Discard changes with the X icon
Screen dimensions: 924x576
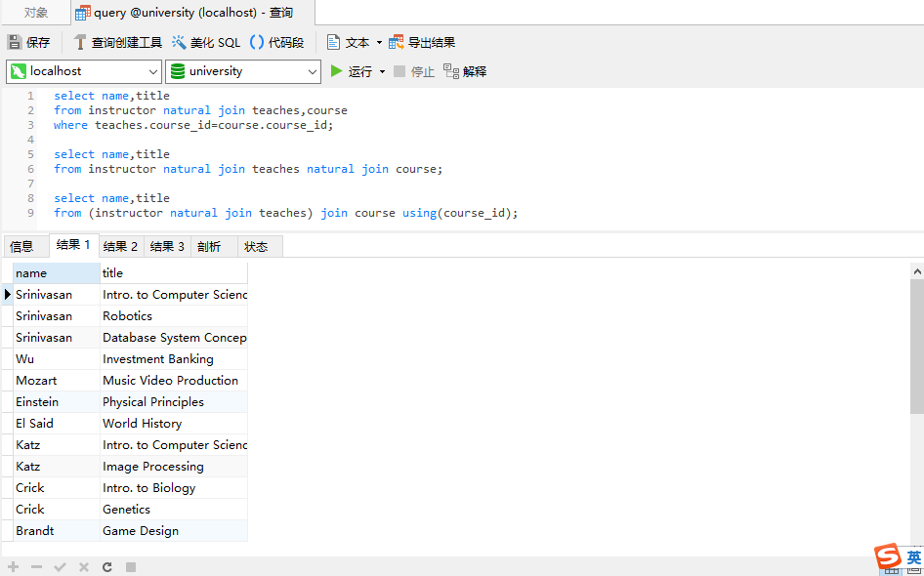[84, 567]
